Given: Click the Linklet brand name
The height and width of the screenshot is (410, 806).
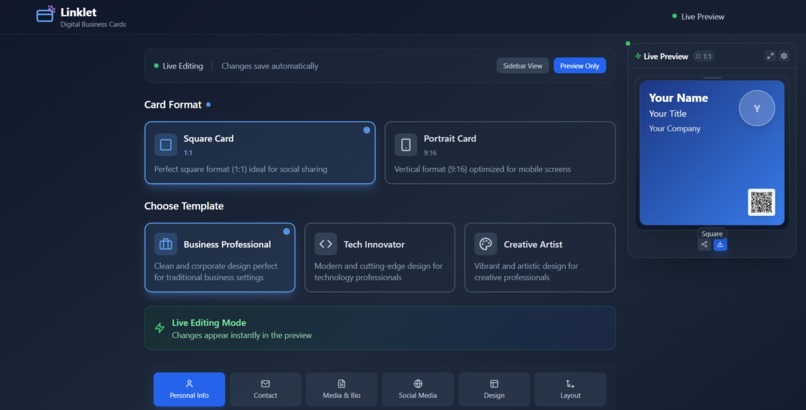Looking at the screenshot, I should 78,12.
